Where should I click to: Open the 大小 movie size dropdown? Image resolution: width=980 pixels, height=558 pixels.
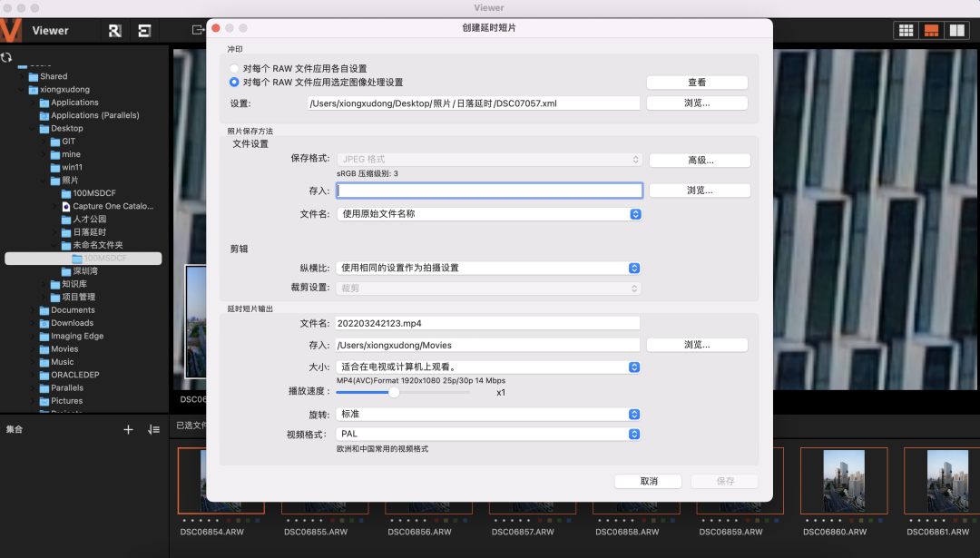(x=488, y=367)
